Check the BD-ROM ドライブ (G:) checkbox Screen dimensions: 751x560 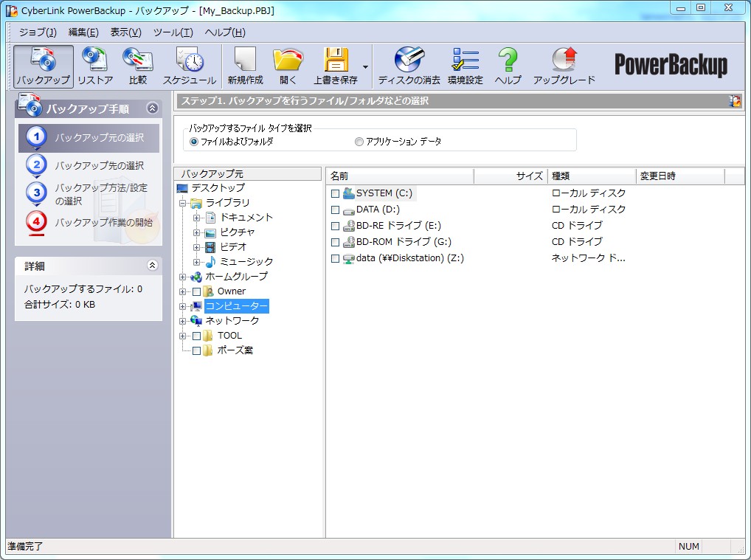click(335, 243)
